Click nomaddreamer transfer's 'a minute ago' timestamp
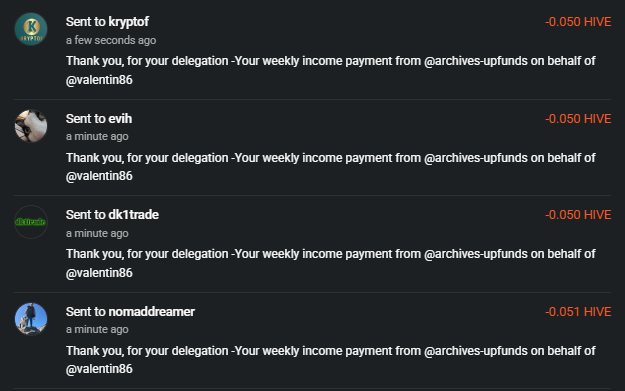The image size is (625, 391). (97, 330)
